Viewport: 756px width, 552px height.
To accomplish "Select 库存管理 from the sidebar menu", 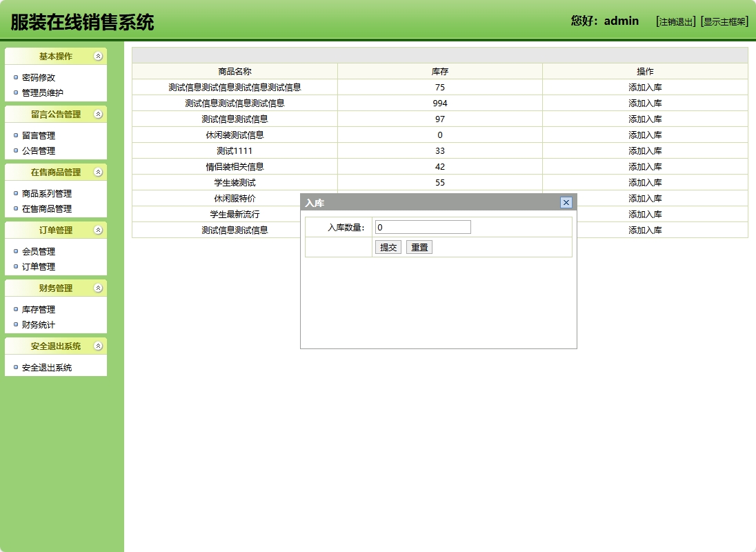I will point(38,309).
